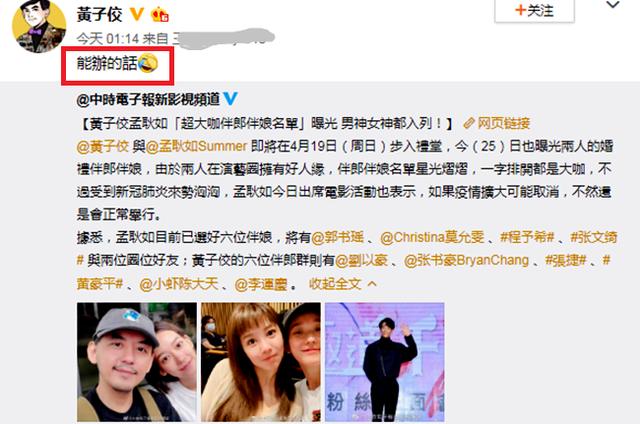640x424 pixels.
Task: Open the #張捷# hashtag
Action: point(566,260)
